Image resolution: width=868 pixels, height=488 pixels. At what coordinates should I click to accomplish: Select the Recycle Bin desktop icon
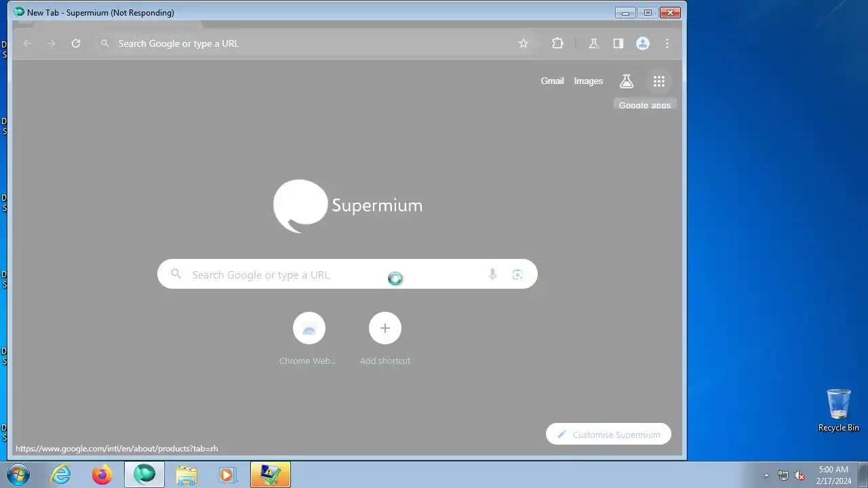coord(838,410)
